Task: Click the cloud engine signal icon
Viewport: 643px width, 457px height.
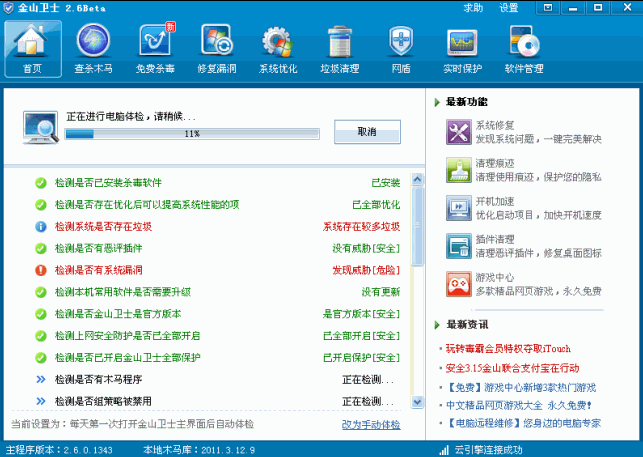Action: coord(444,450)
